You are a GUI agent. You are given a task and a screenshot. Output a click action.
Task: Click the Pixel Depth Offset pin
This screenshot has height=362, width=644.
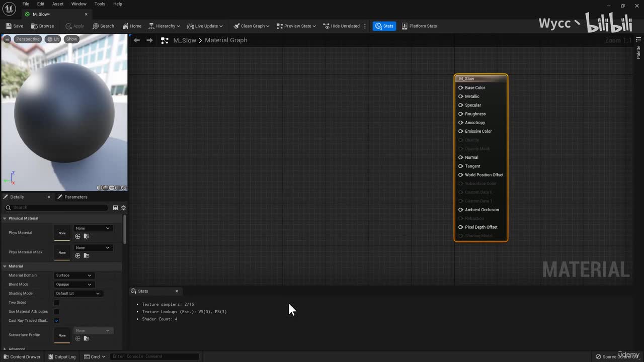point(461,227)
